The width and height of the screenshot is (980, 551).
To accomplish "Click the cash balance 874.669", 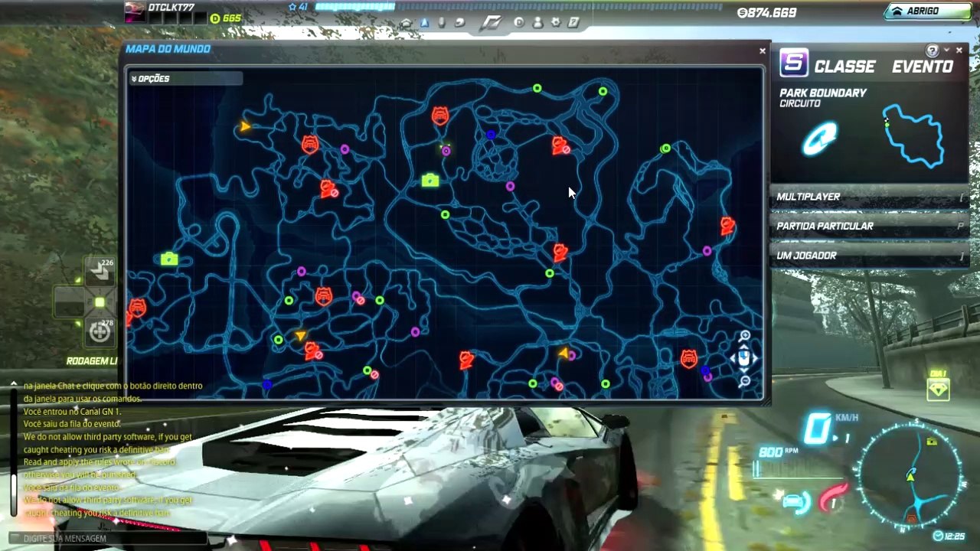I will point(766,13).
